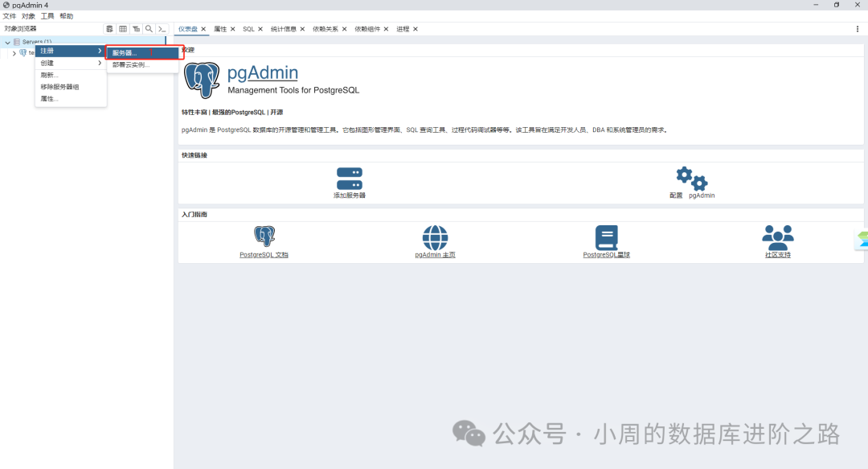This screenshot has width=868, height=469.
Task: Select 服务器... from the context menu
Action: click(126, 51)
